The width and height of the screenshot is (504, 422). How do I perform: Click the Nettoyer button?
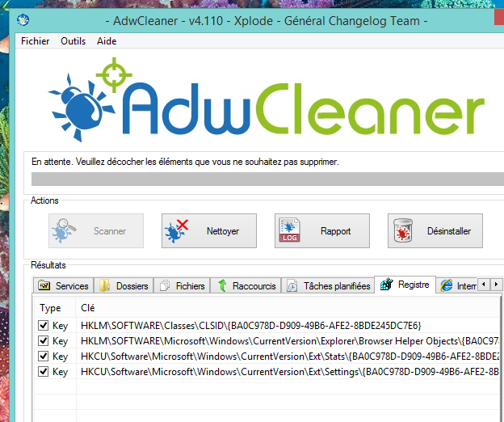pyautogui.click(x=209, y=230)
